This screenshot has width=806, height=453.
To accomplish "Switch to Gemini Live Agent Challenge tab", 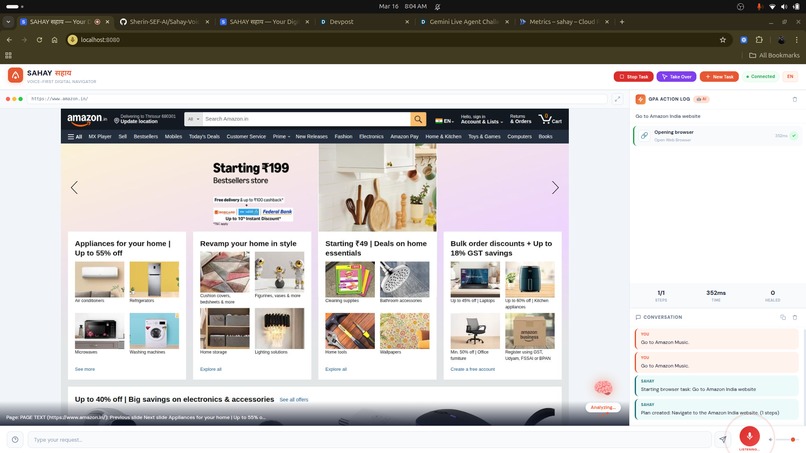I will pyautogui.click(x=463, y=22).
